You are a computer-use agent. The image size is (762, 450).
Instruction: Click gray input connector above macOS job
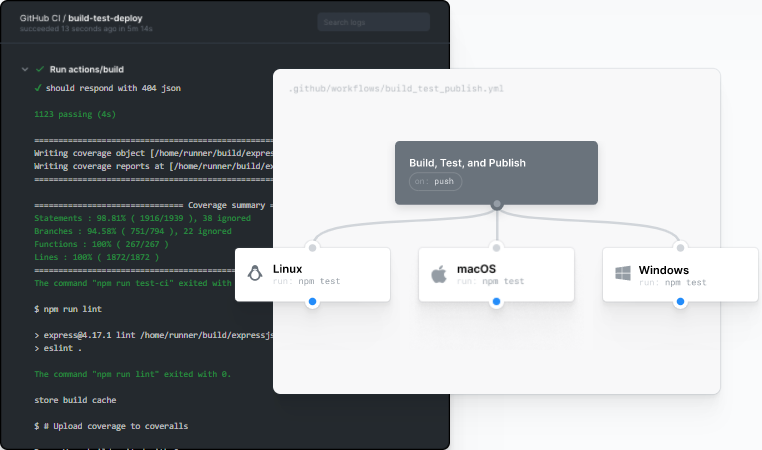[497, 247]
